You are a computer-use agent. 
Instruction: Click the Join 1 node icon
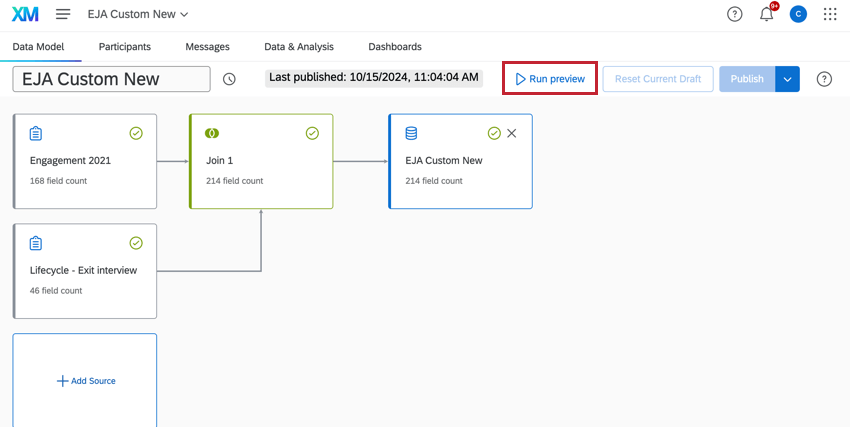click(211, 133)
